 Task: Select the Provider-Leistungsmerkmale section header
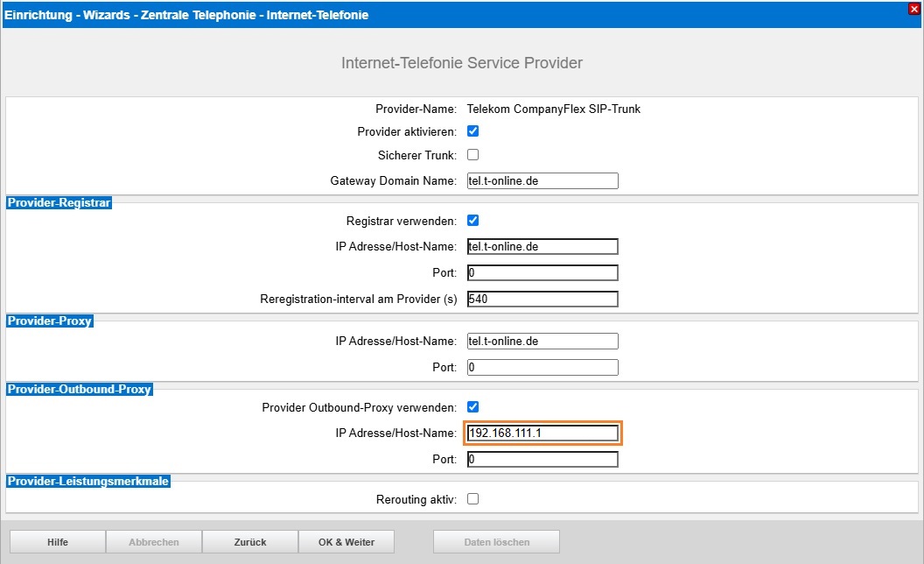click(x=88, y=482)
